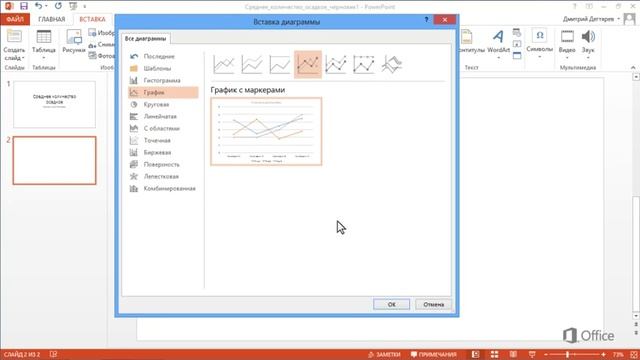
Task: Open the ФАЙЛ tab in PowerPoint
Action: pyautogui.click(x=15, y=19)
